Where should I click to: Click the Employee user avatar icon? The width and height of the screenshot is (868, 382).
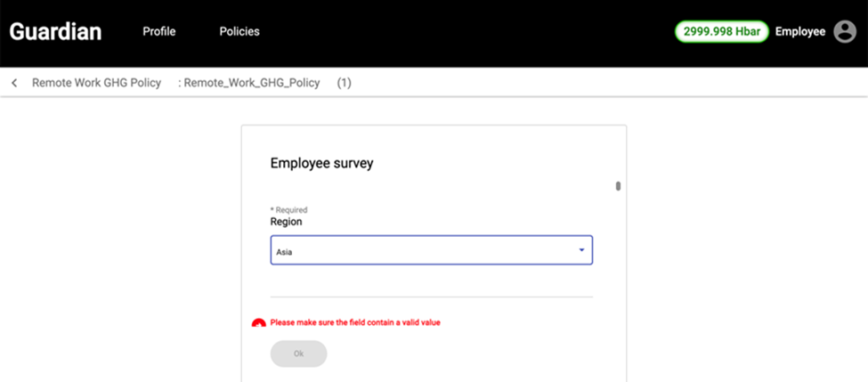(844, 31)
